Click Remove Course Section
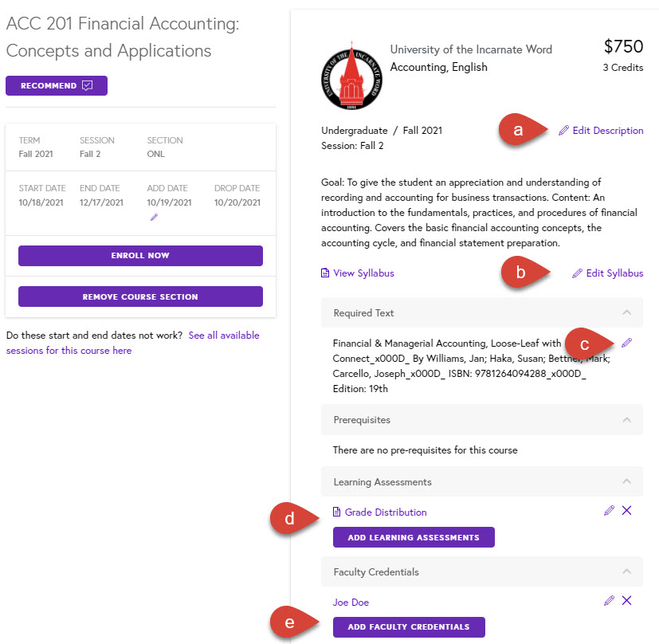The height and width of the screenshot is (644, 659). (140, 296)
